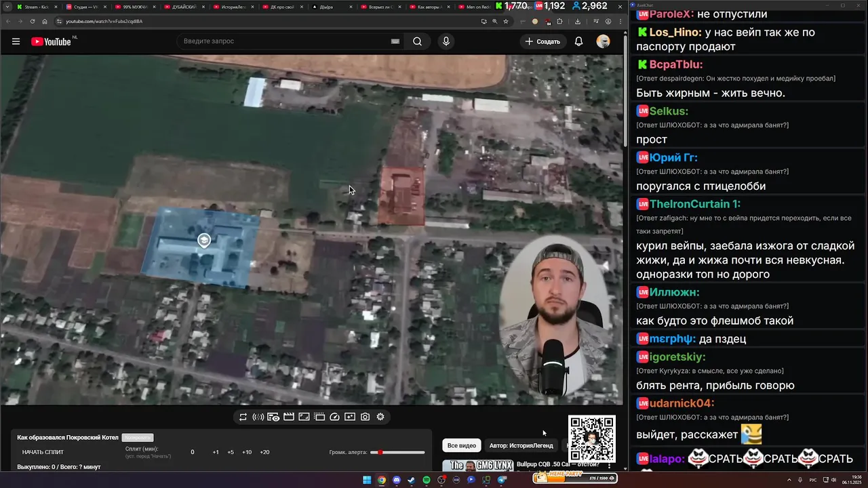Add +10 minutes to the split
This screenshot has height=488, width=868.
247,452
